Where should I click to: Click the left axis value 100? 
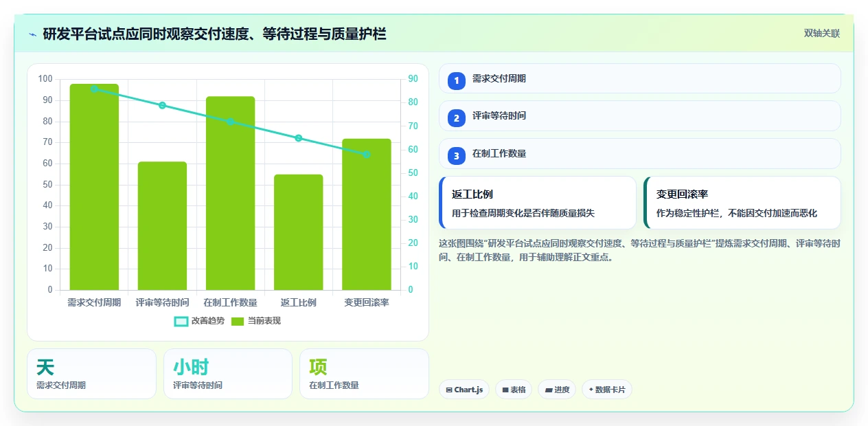(45, 79)
